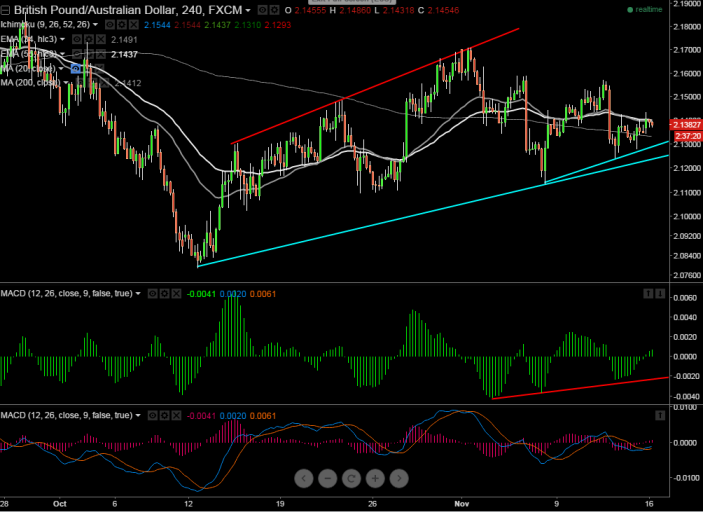This screenshot has height=512, width=703.
Task: Toggle eye icon on first MACD pane
Action: 152,294
